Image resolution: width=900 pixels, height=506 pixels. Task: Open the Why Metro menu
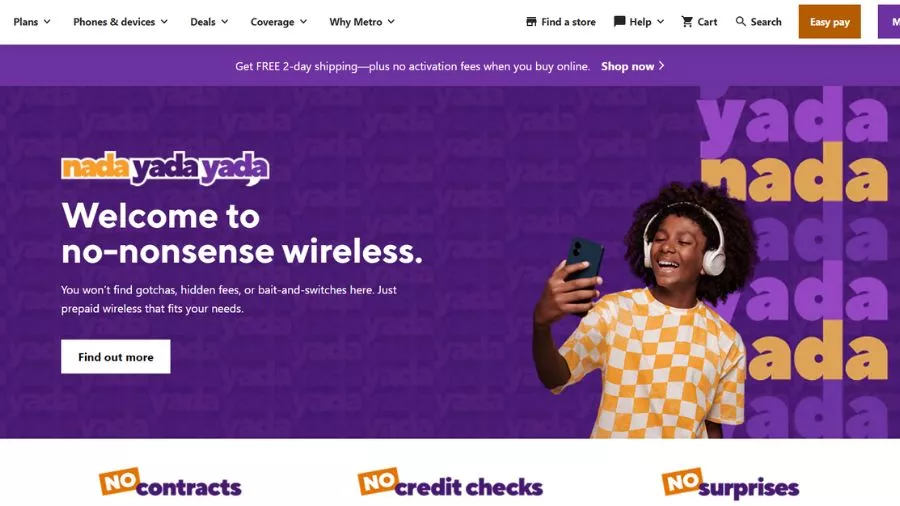362,22
